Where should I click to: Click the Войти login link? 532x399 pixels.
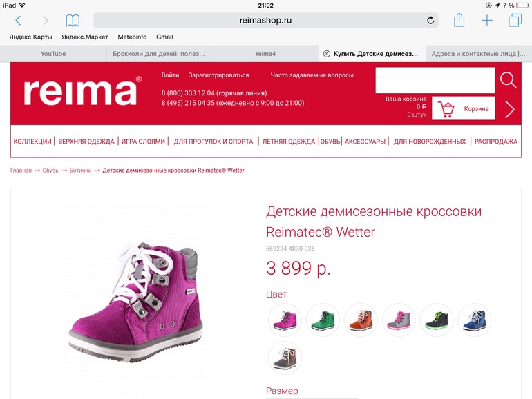pyautogui.click(x=171, y=75)
